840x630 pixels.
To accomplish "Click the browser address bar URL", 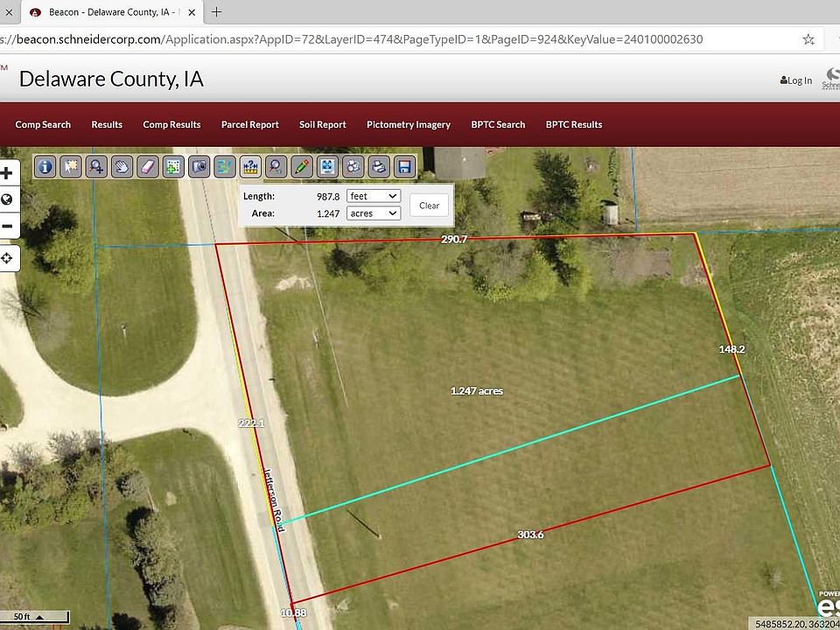I will (x=352, y=39).
